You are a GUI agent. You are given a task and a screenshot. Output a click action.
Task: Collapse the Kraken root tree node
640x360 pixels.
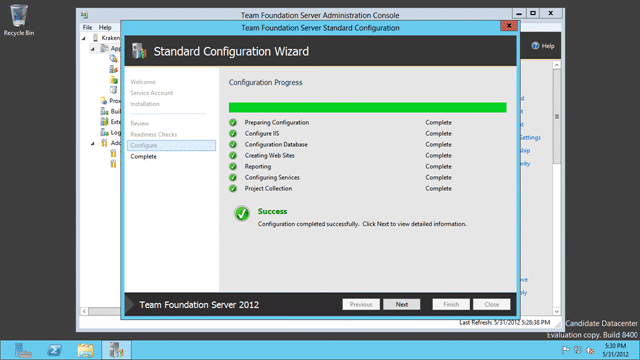[84, 38]
